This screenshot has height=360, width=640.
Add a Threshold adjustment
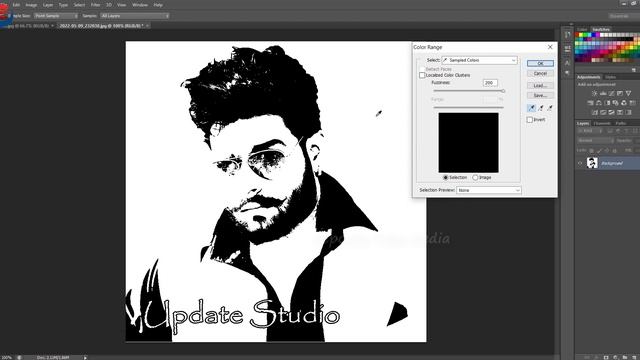(x=611, y=112)
